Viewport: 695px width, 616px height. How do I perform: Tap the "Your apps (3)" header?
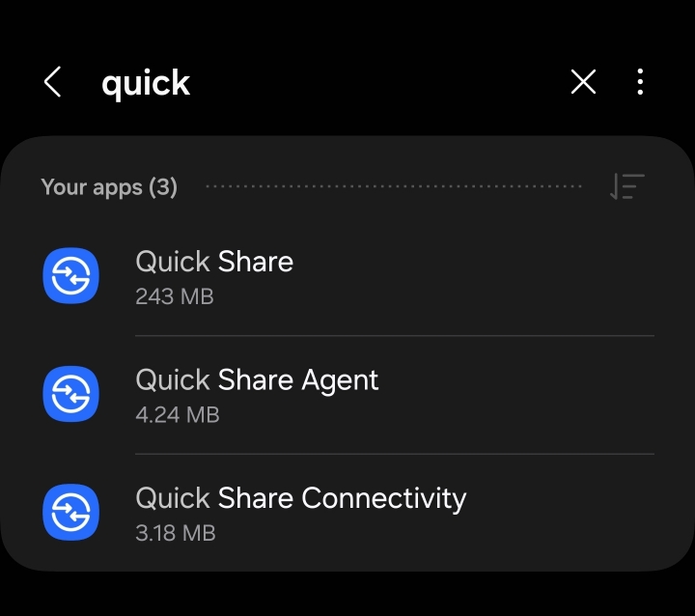(x=109, y=186)
